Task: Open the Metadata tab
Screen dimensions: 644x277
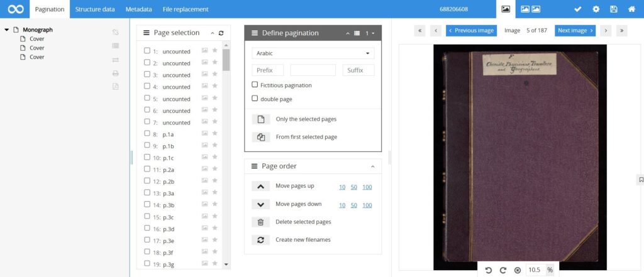Action: (139, 9)
